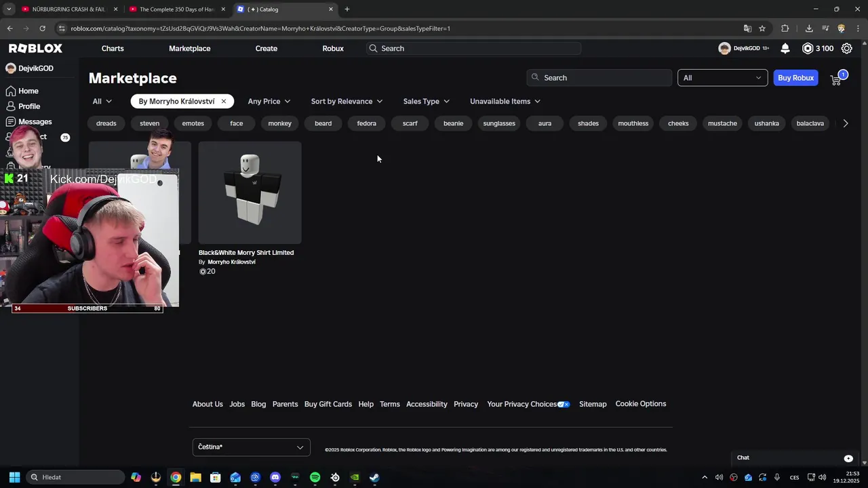Image resolution: width=868 pixels, height=488 pixels.
Task: Focus the Marketplace search field
Action: pyautogui.click(x=599, y=78)
